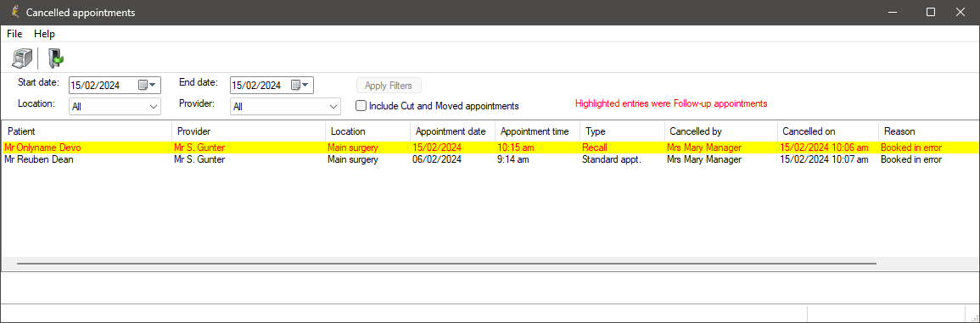
Task: Sort by the Provider column header
Action: 249,131
